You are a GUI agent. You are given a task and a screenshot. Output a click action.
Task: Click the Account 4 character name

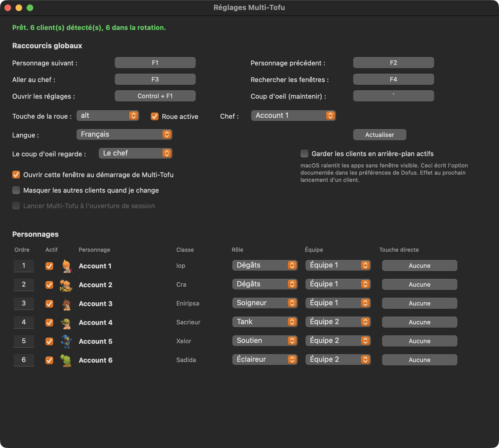coord(96,322)
